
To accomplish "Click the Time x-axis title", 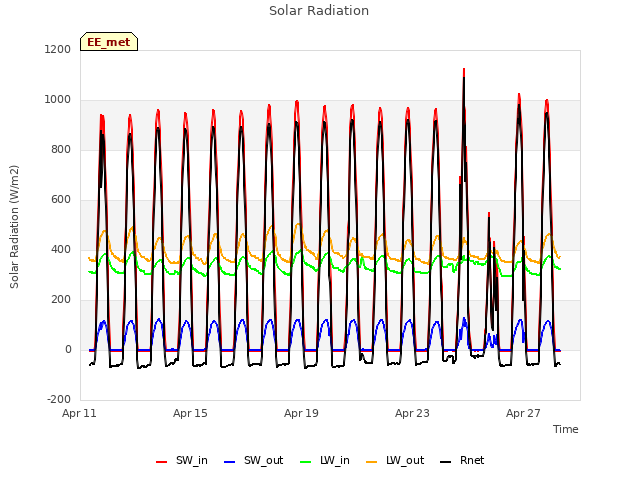I will (566, 429).
